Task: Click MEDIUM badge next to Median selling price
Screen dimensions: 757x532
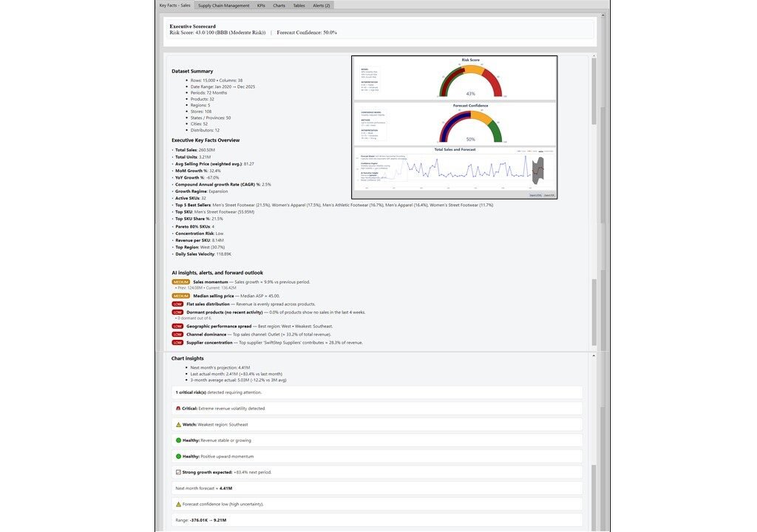Action: [x=181, y=296]
